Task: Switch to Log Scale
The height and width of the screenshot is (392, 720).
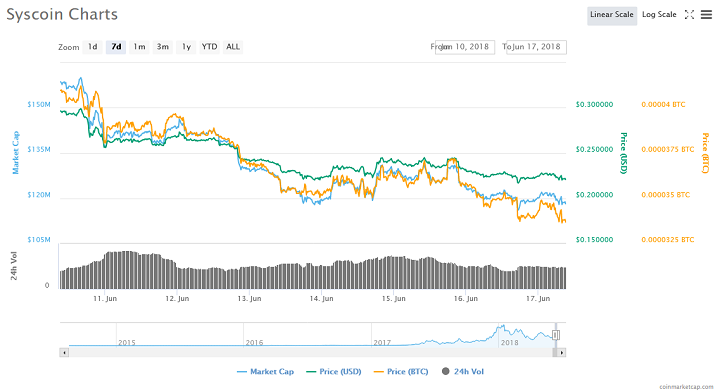Action: tap(659, 15)
